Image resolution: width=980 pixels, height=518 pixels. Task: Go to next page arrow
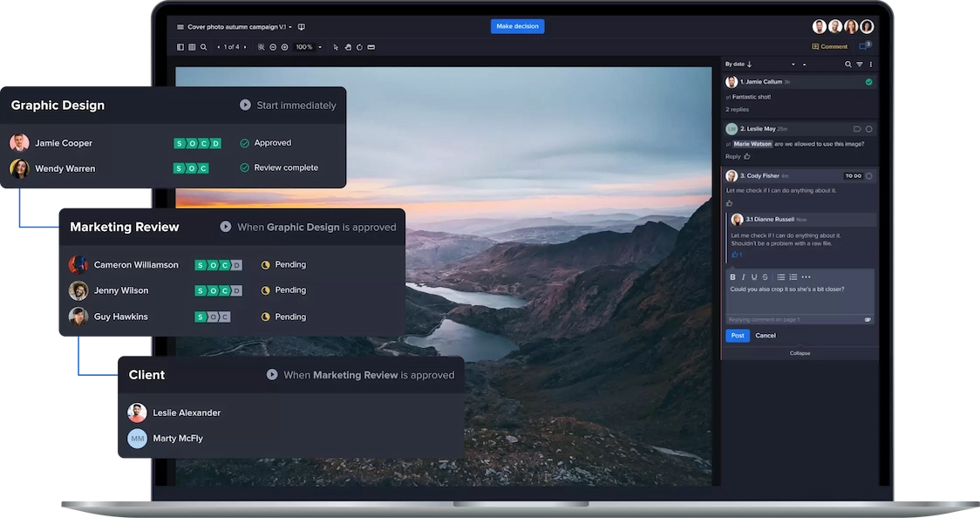(x=246, y=47)
